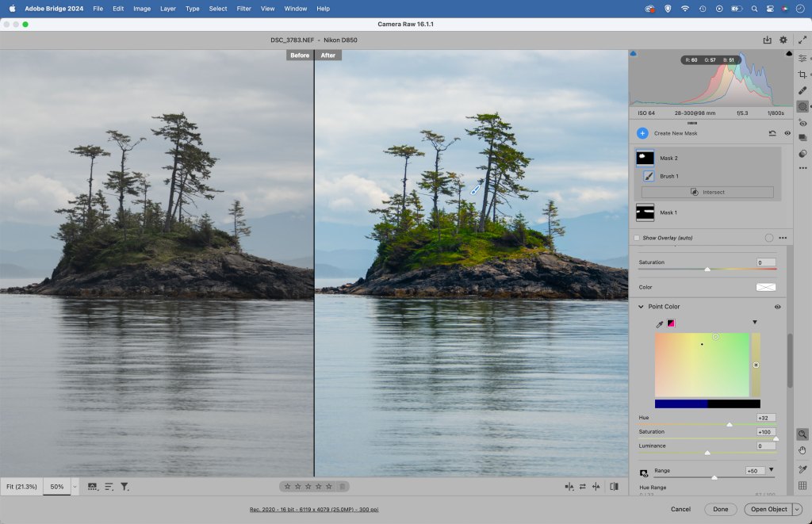Viewport: 812px width, 524px height.
Task: Click the Open Object button
Action: click(768, 510)
